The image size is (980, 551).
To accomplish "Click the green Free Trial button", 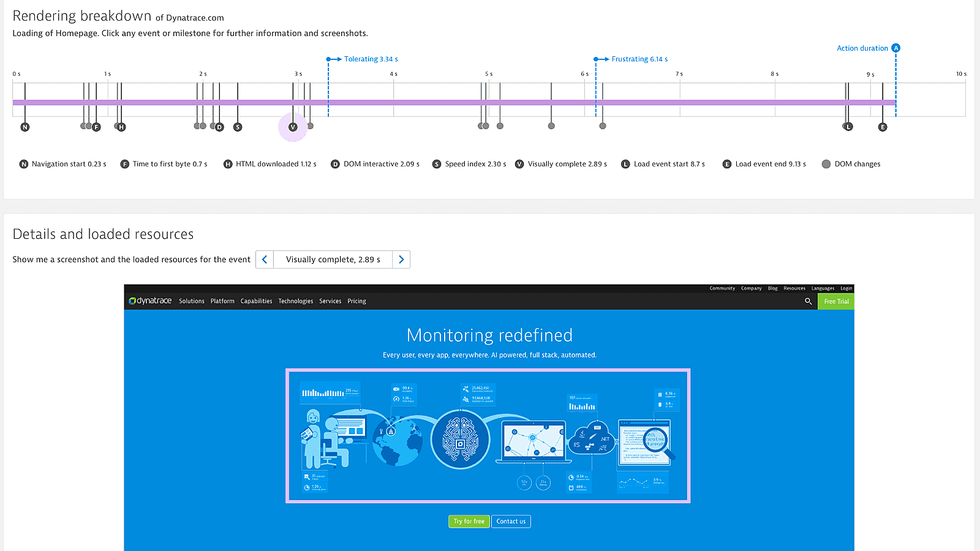I will [x=836, y=301].
